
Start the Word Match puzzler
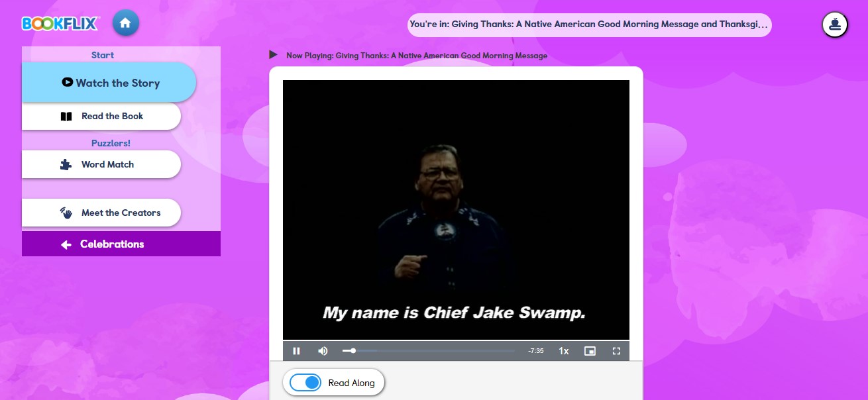[x=101, y=165]
